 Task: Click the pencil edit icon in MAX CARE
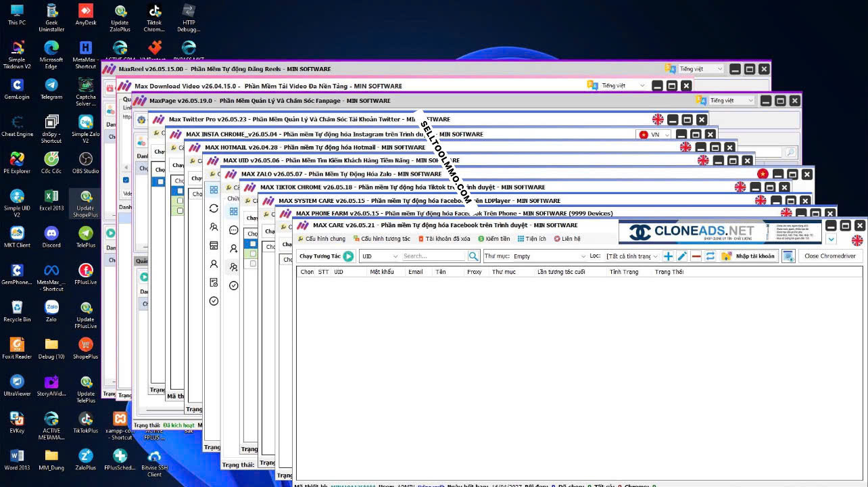click(x=682, y=256)
